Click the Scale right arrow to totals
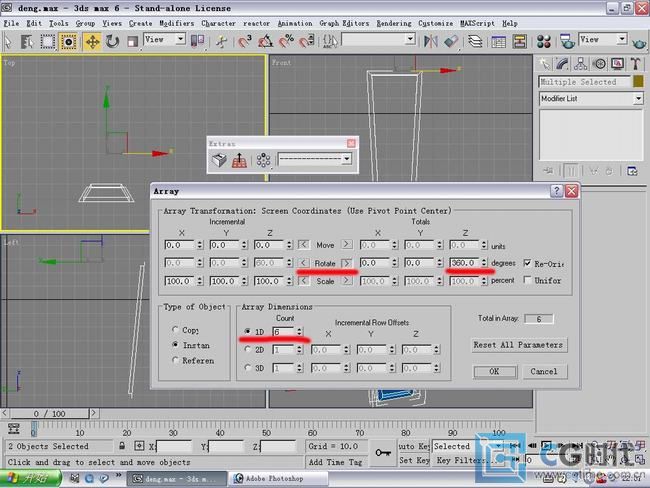The height and width of the screenshot is (488, 650). coord(347,281)
